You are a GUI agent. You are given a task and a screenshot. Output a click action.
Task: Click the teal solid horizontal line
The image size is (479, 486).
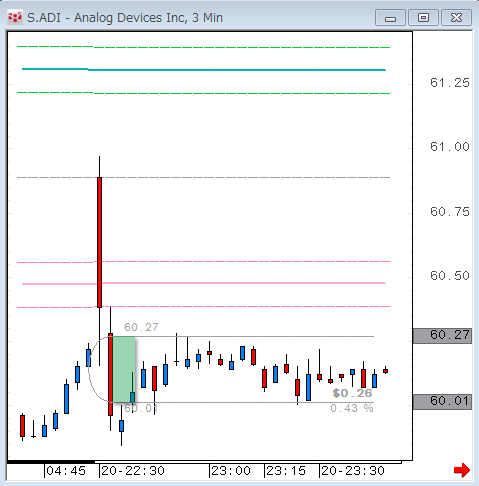[x=204, y=70]
